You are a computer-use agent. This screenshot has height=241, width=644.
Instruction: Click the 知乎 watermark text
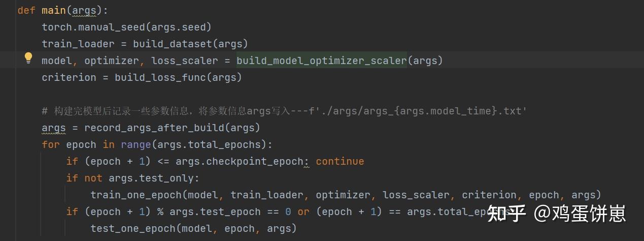pyautogui.click(x=506, y=214)
